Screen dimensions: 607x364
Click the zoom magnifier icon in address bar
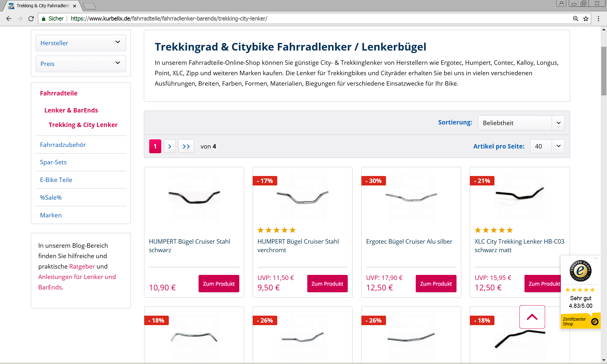pyautogui.click(x=576, y=19)
